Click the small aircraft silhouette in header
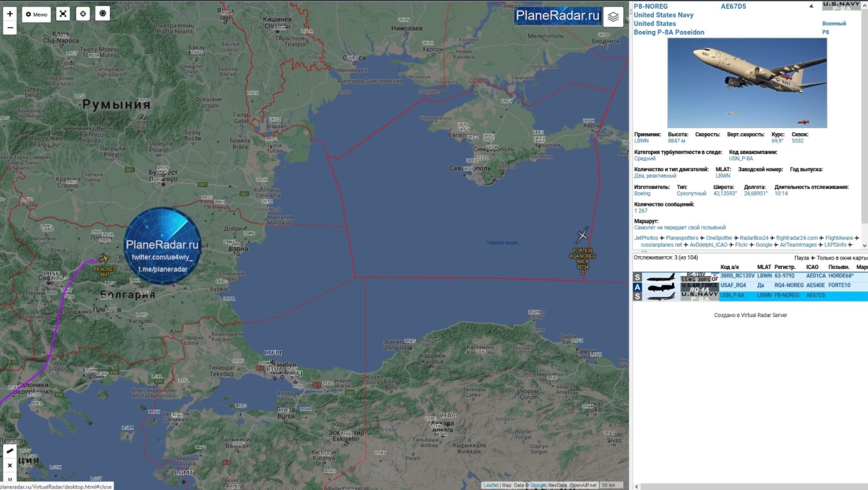The image size is (868, 490). point(811,7)
